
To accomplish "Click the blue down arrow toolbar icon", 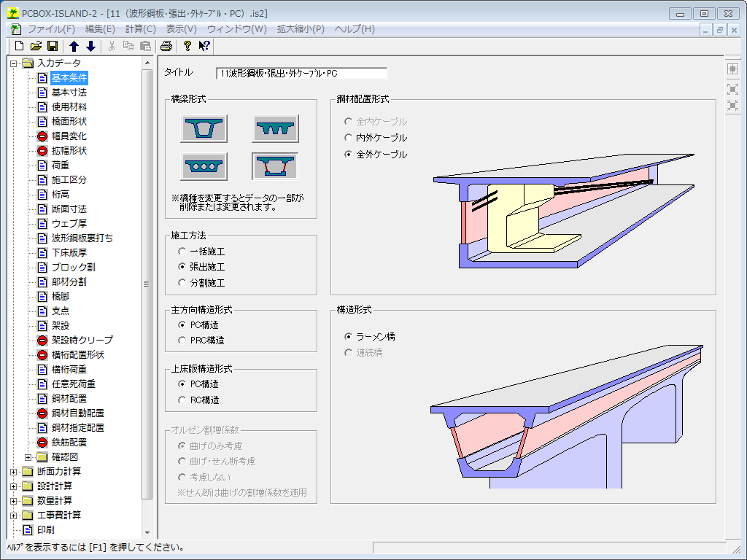I will 90,46.
